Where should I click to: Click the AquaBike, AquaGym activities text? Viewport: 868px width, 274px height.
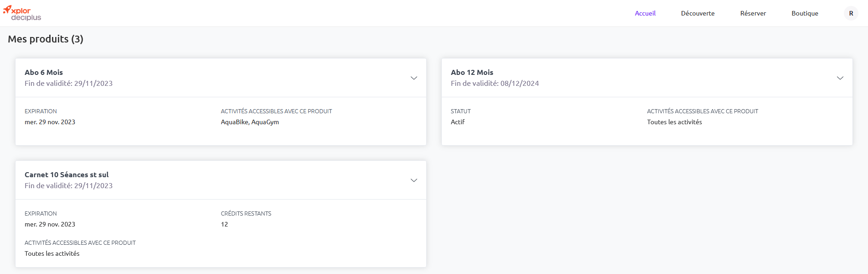click(250, 122)
